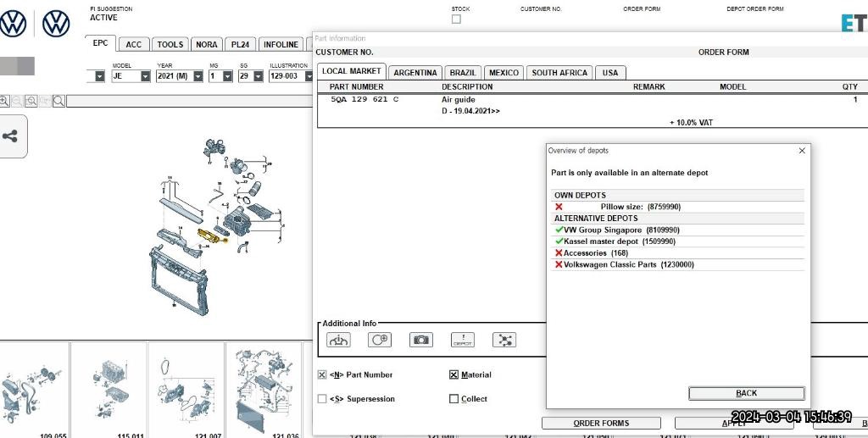Screen dimensions: 868x438
Task: Click the depot info icon
Action: point(462,340)
